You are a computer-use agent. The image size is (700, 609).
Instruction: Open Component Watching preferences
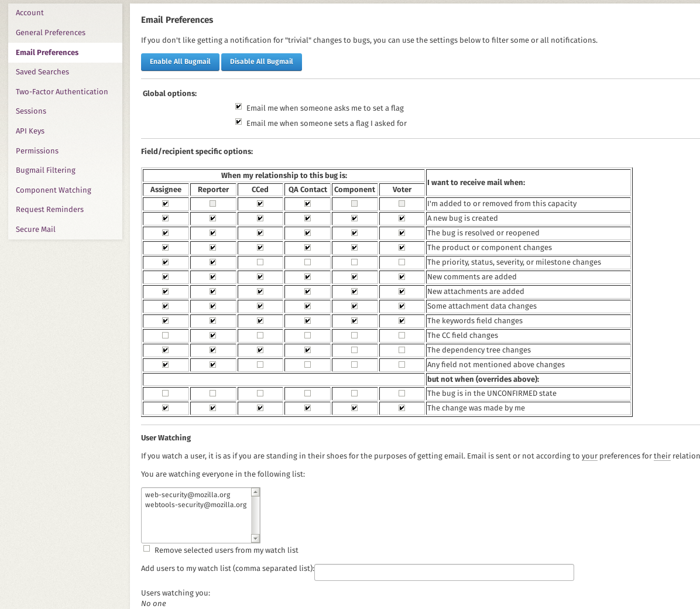(54, 190)
